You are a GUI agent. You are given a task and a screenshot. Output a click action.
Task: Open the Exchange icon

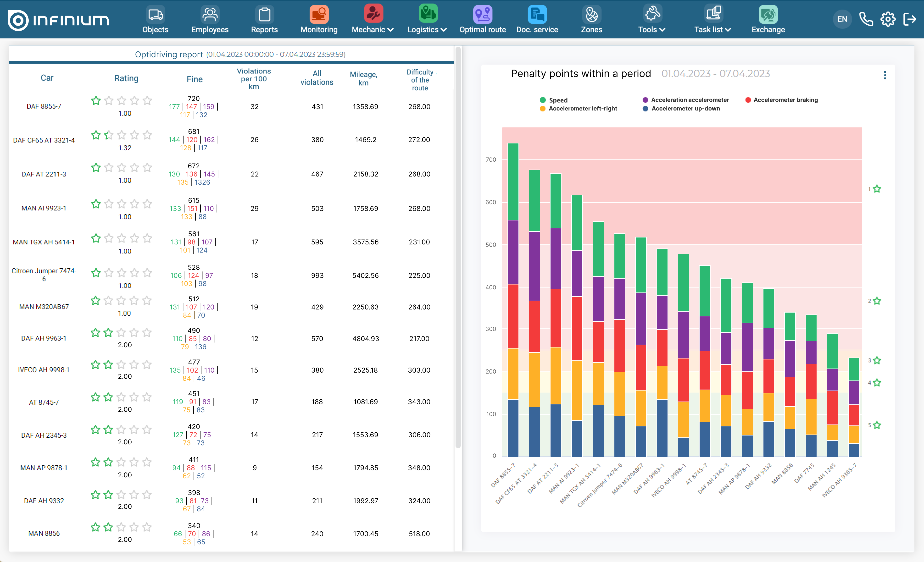(768, 14)
